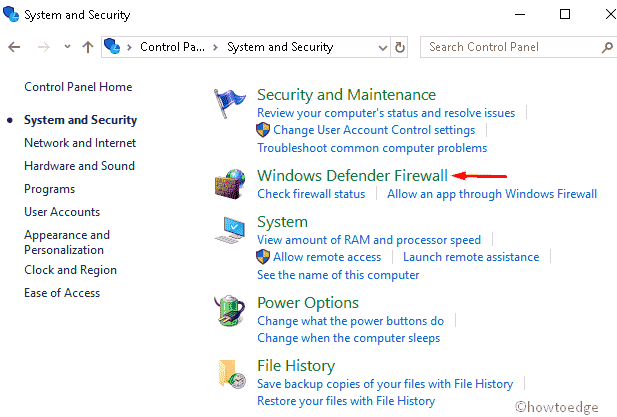Click the Windows Defender Firewall brick wall icon
Image resolution: width=617 pixels, height=417 pixels.
click(230, 184)
